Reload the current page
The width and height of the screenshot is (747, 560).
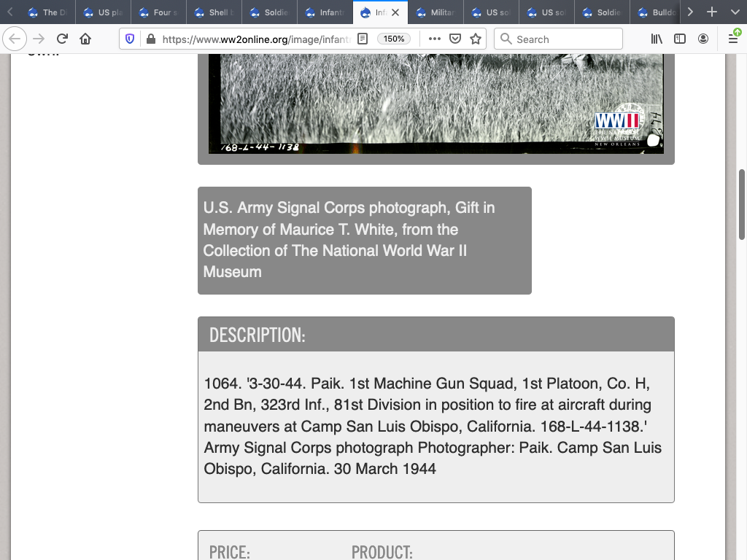[62, 39]
